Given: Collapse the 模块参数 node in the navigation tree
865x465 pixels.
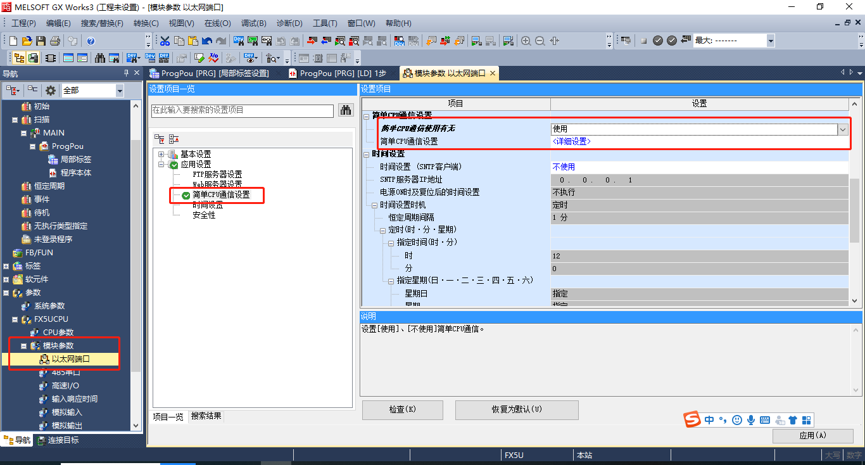Looking at the screenshot, I should tap(24, 346).
